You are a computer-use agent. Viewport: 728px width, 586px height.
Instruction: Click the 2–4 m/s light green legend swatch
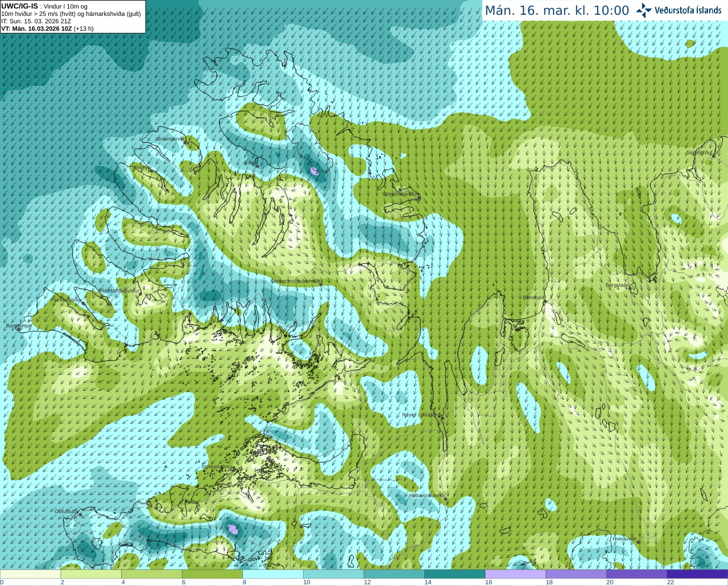click(91, 574)
